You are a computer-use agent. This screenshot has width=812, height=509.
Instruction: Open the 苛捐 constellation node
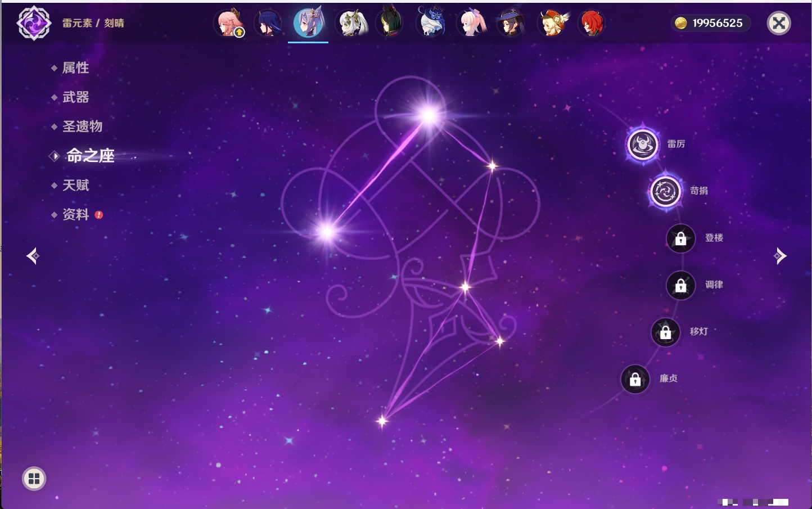(665, 191)
